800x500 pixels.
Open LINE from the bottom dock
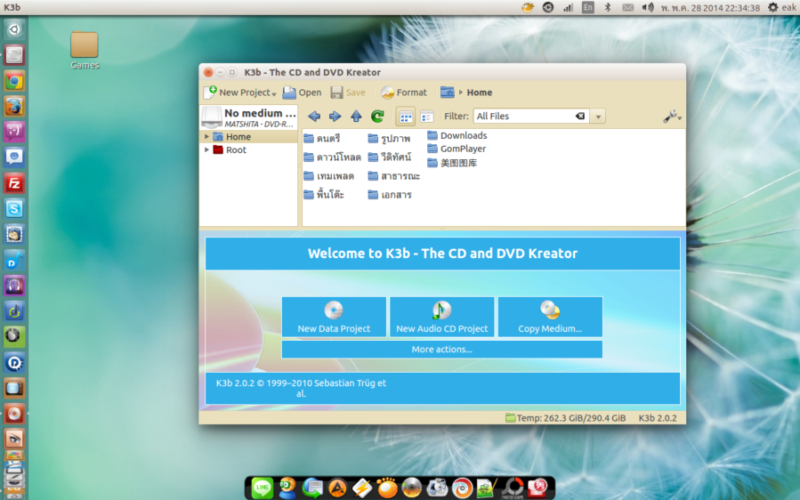pos(262,488)
